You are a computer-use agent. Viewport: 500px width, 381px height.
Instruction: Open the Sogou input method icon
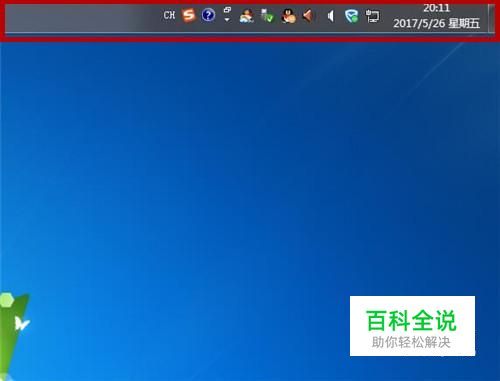(188, 15)
